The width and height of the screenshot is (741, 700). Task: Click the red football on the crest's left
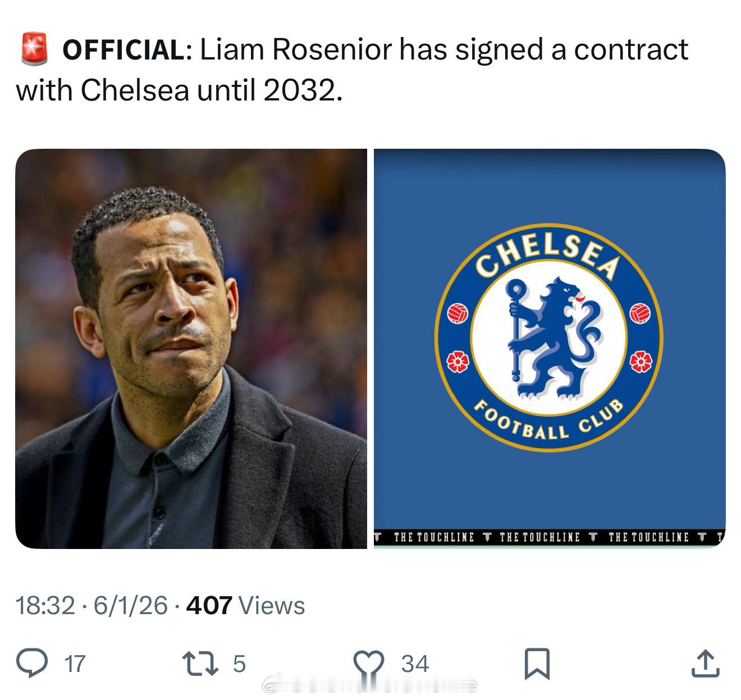(459, 313)
